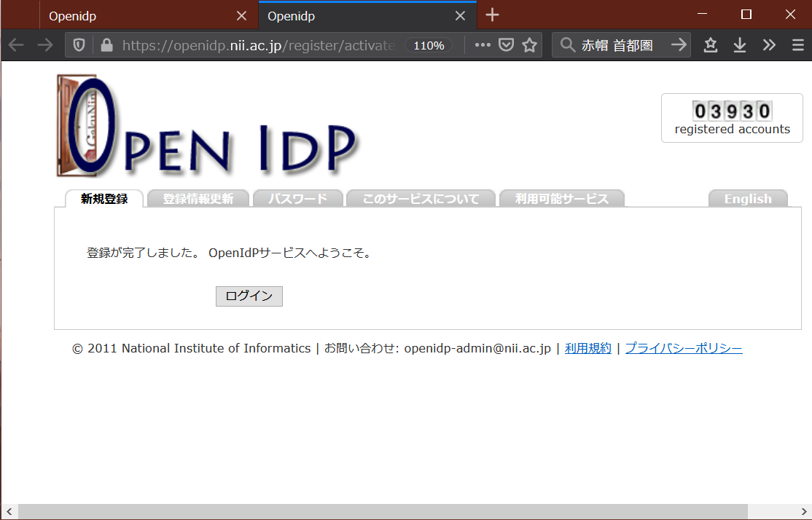This screenshot has width=812, height=520.
Task: Switch to the first Openidp tab
Action: point(149,15)
